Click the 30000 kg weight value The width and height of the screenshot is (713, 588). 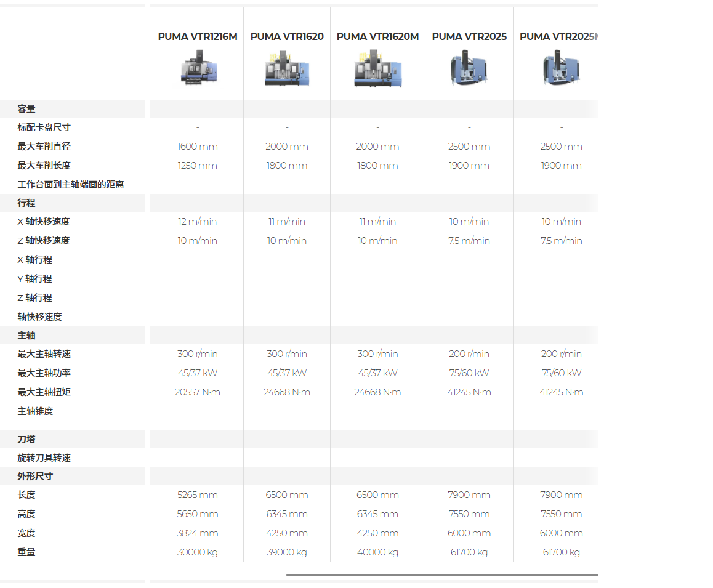pos(198,552)
